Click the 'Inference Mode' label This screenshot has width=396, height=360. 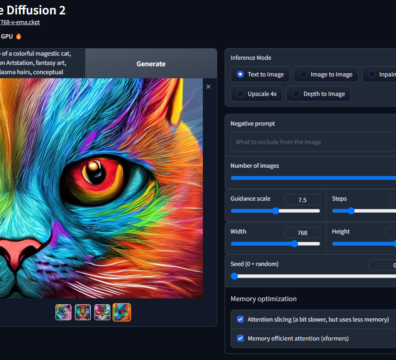pyautogui.click(x=251, y=58)
